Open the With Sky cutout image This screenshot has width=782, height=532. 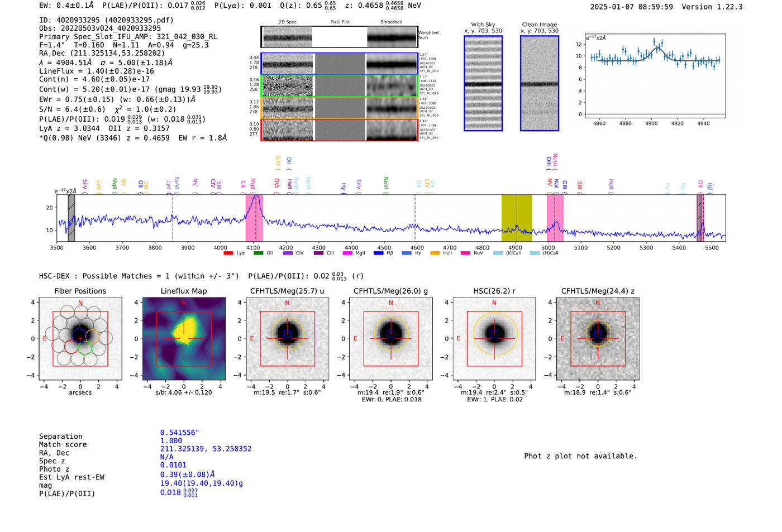pyautogui.click(x=483, y=83)
